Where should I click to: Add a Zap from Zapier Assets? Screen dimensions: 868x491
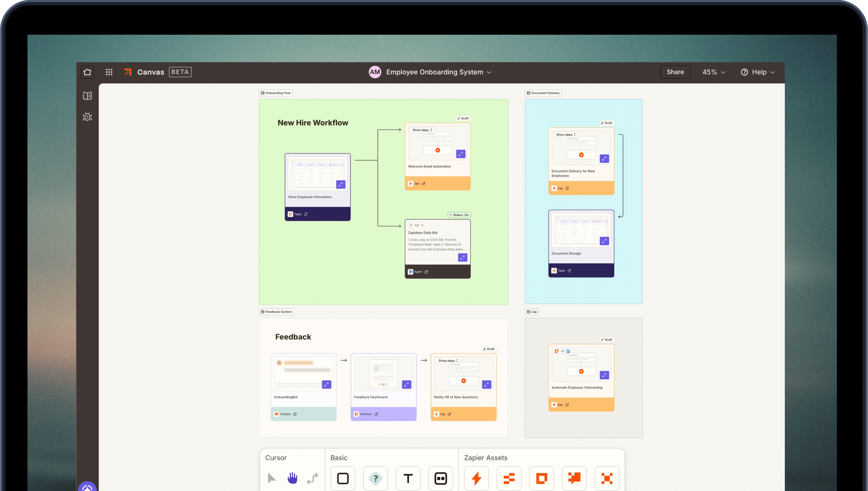tap(476, 478)
